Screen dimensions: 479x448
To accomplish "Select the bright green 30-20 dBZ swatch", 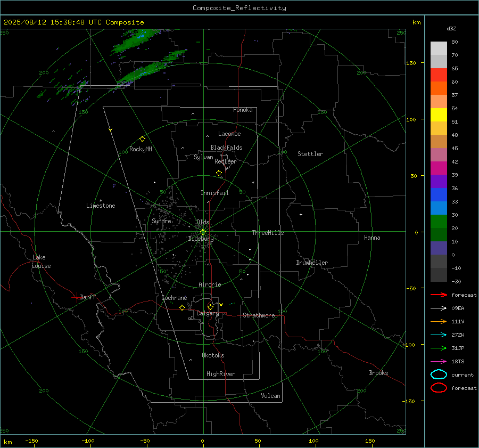I will 439,222.
